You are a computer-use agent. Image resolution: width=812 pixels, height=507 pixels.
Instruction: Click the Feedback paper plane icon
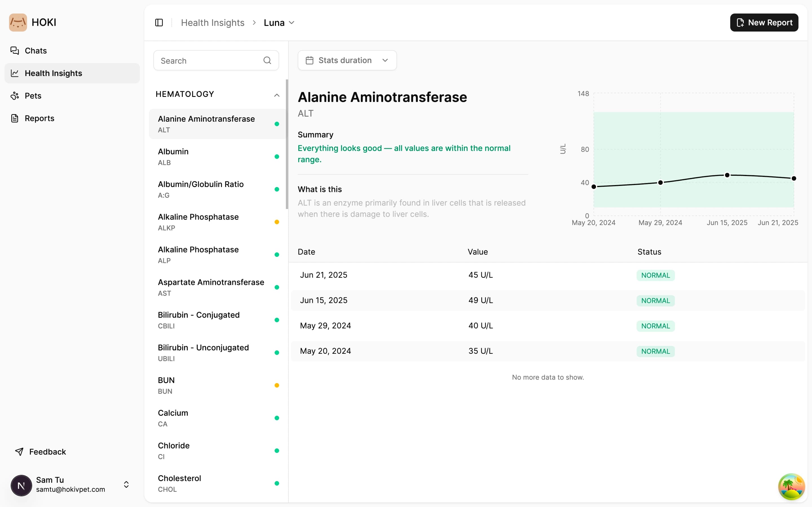(x=19, y=452)
